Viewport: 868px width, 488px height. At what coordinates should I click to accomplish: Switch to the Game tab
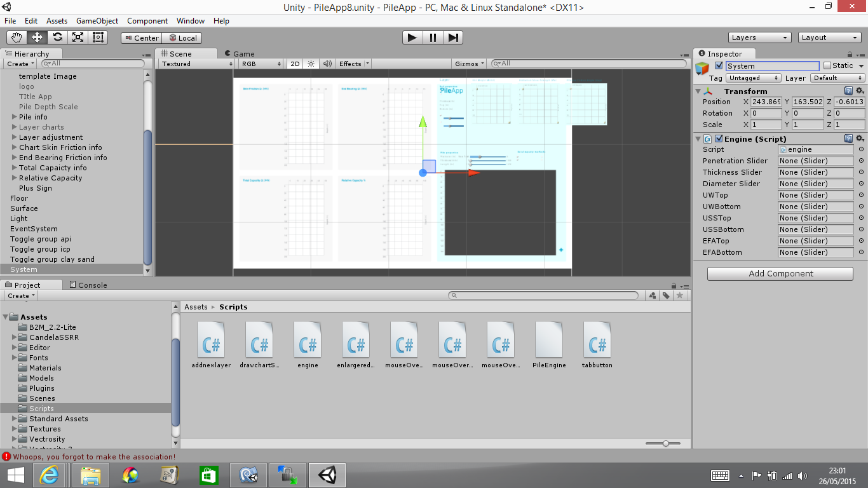click(x=240, y=53)
